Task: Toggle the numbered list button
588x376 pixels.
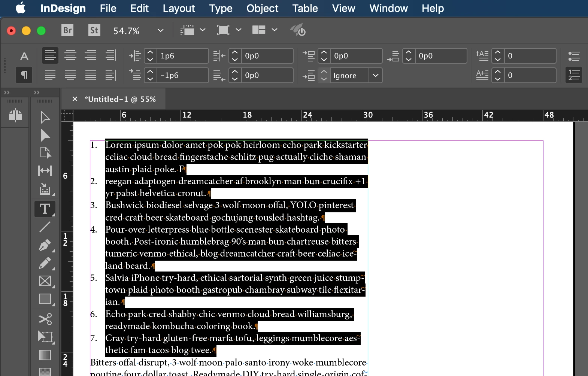Action: [574, 75]
